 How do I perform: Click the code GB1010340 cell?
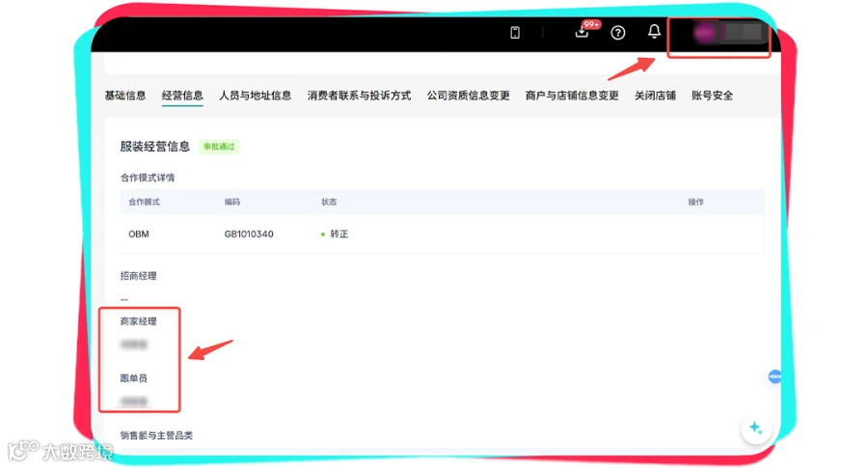(x=249, y=234)
